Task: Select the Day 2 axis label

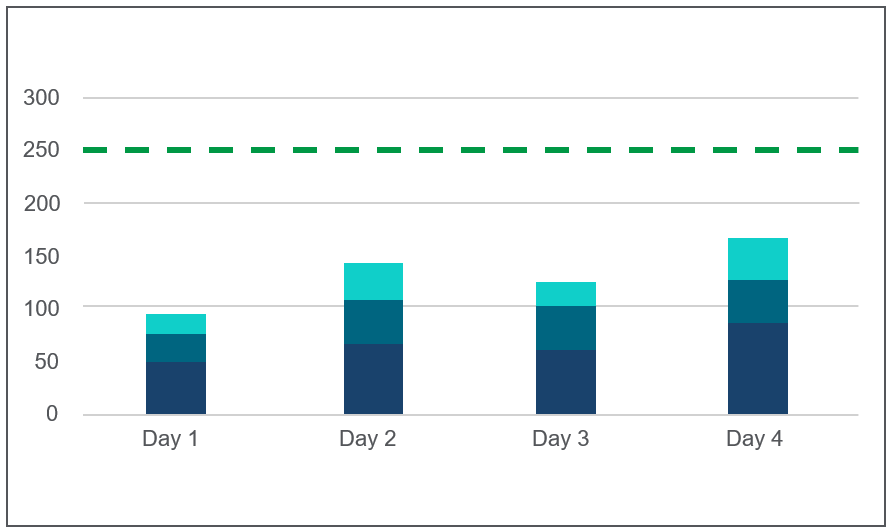Action: point(367,439)
